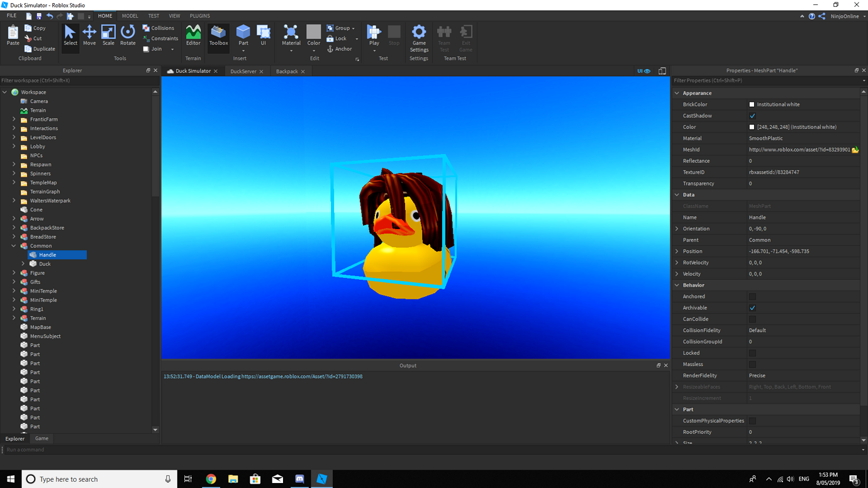Viewport: 868px width, 488px height.
Task: Click the Team Test button
Action: pos(444,38)
